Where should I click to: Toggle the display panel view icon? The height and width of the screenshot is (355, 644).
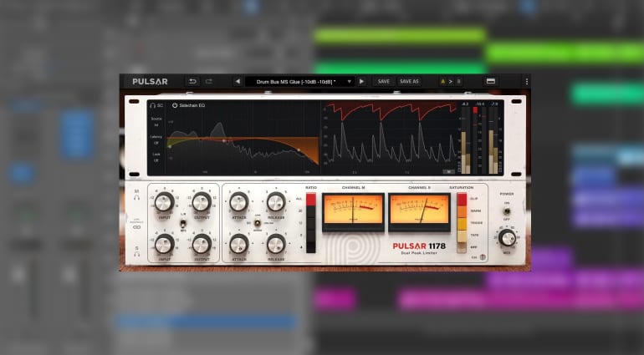point(491,82)
